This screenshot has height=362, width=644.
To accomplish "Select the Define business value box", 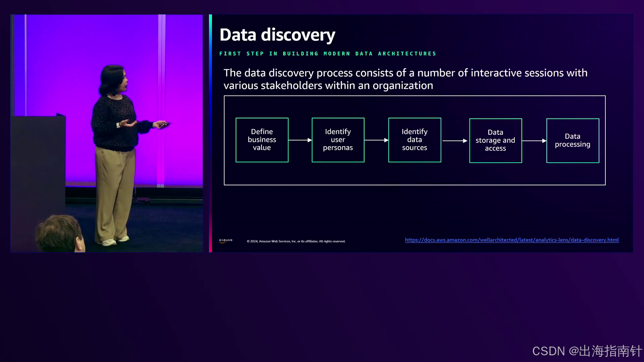I will click(262, 140).
